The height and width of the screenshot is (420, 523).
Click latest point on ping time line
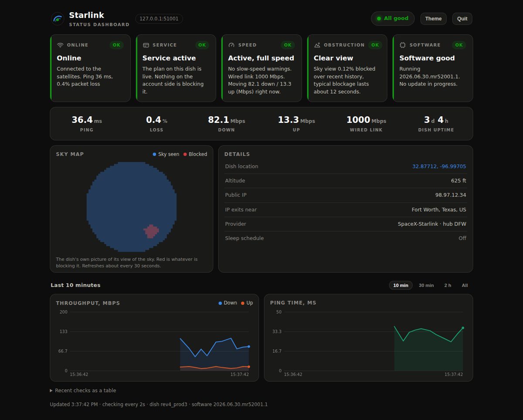coord(463,328)
